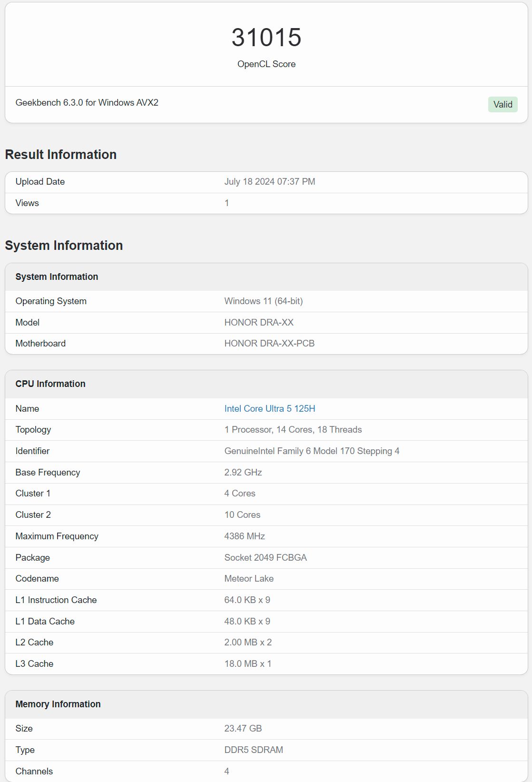Click the 4 Cores value
Image resolution: width=532 pixels, height=782 pixels.
tap(239, 493)
